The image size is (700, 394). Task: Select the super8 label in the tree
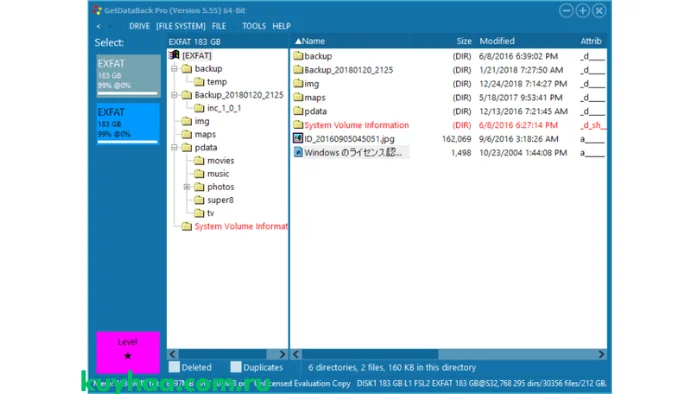(220, 200)
